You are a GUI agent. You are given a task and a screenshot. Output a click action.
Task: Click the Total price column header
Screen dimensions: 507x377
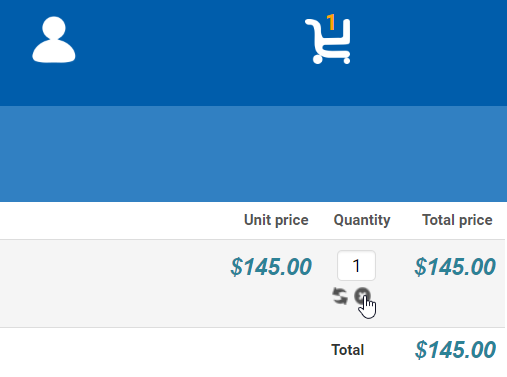pyautogui.click(x=457, y=220)
